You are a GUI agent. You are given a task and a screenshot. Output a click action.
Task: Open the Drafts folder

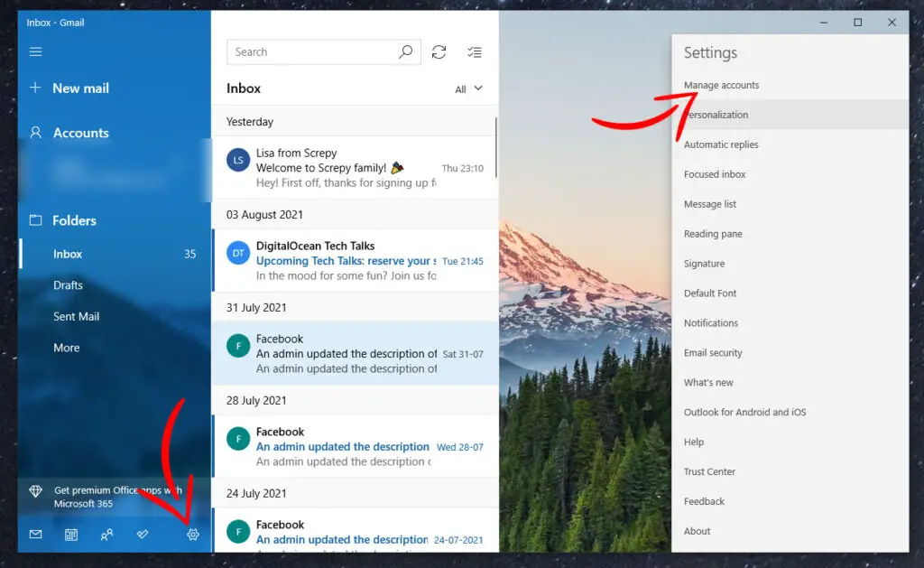[x=68, y=285]
